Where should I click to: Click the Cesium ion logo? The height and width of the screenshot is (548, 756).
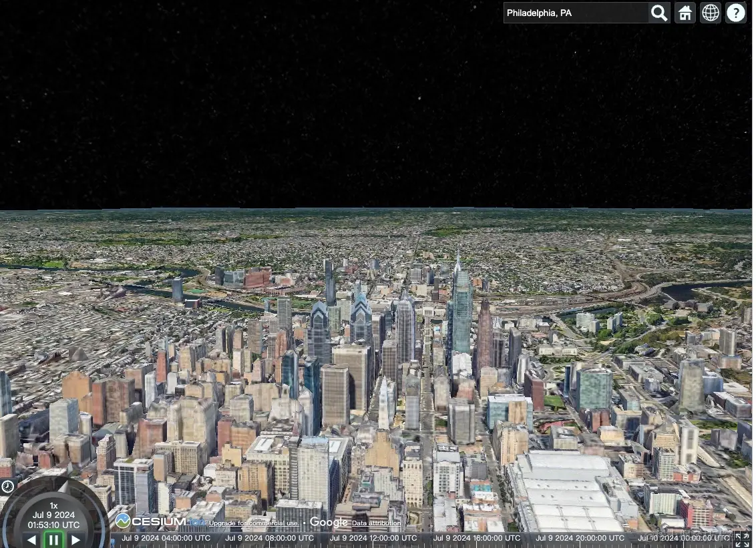(x=160, y=521)
